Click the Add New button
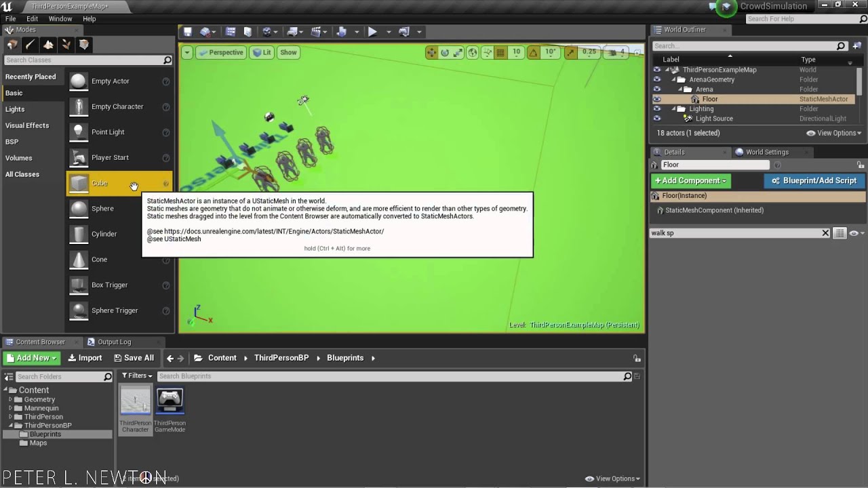Image resolution: width=868 pixels, height=488 pixels. [31, 358]
